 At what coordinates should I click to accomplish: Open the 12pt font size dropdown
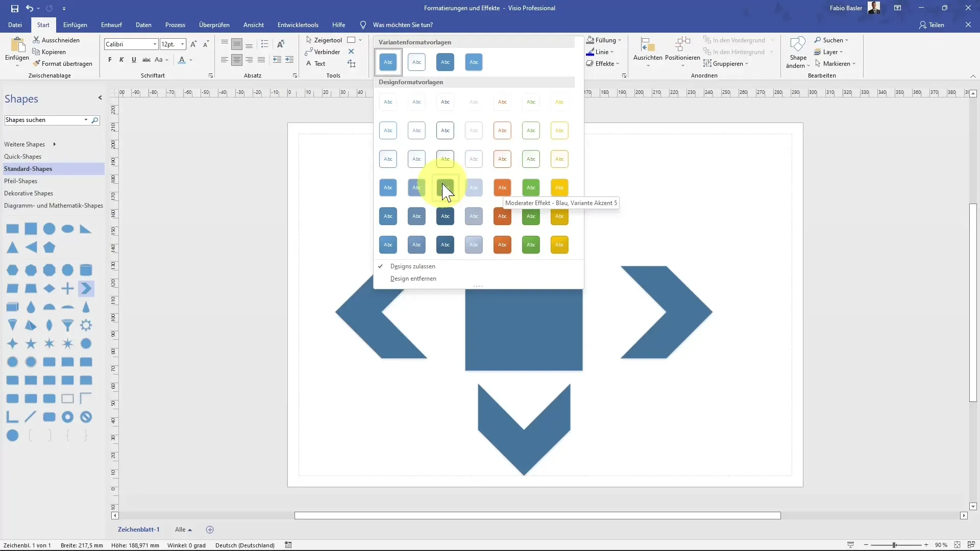click(x=182, y=44)
